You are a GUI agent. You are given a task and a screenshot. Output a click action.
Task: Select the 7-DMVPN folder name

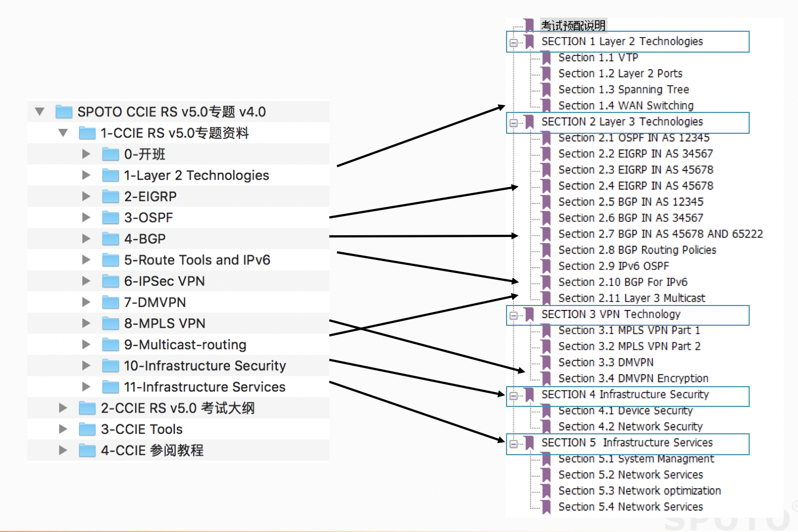click(155, 302)
